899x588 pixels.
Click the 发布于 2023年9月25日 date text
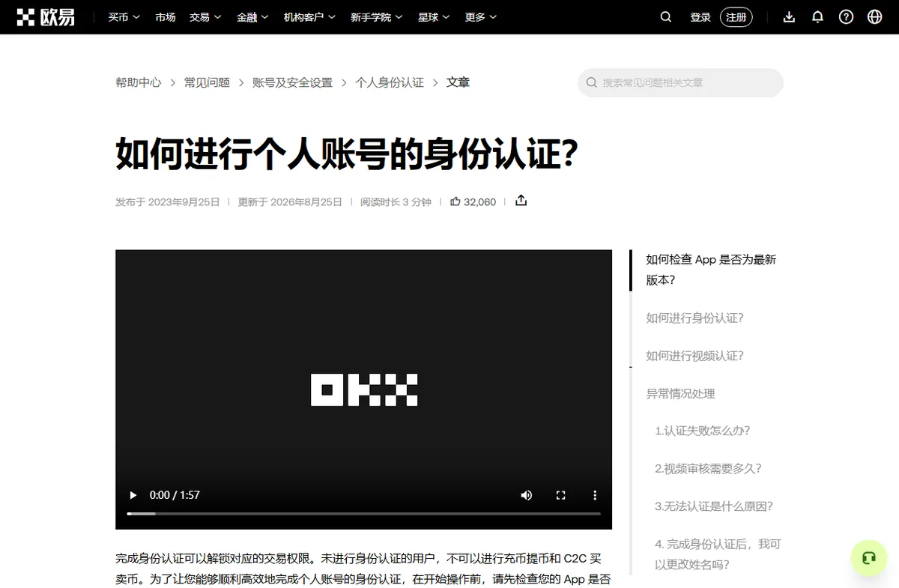[168, 201]
